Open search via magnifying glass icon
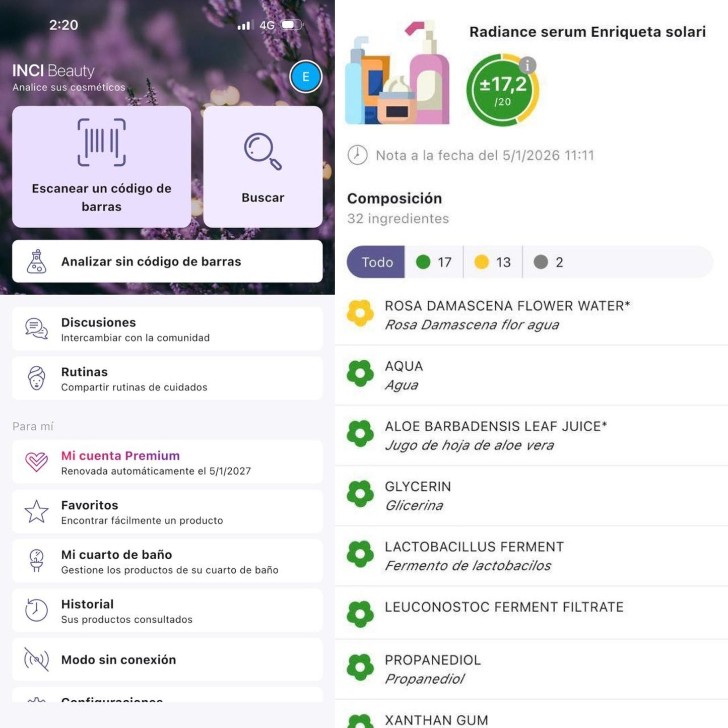The height and width of the screenshot is (728, 728). (x=262, y=151)
